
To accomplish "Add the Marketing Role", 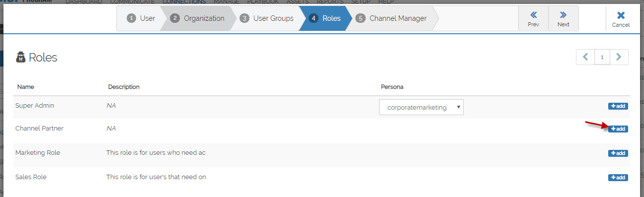I will [618, 153].
